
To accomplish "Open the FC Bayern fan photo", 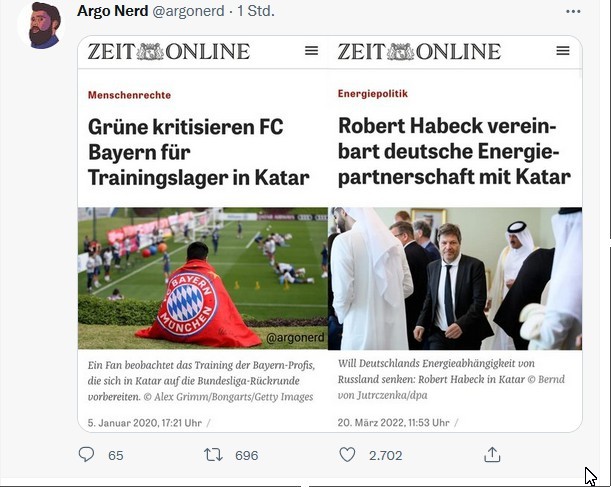I will click(x=203, y=278).
